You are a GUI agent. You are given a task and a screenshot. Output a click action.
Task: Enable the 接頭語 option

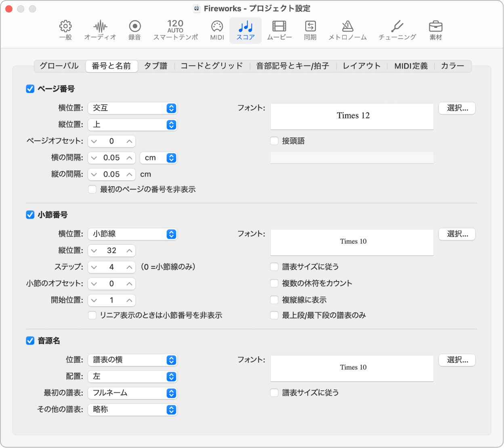tap(274, 141)
